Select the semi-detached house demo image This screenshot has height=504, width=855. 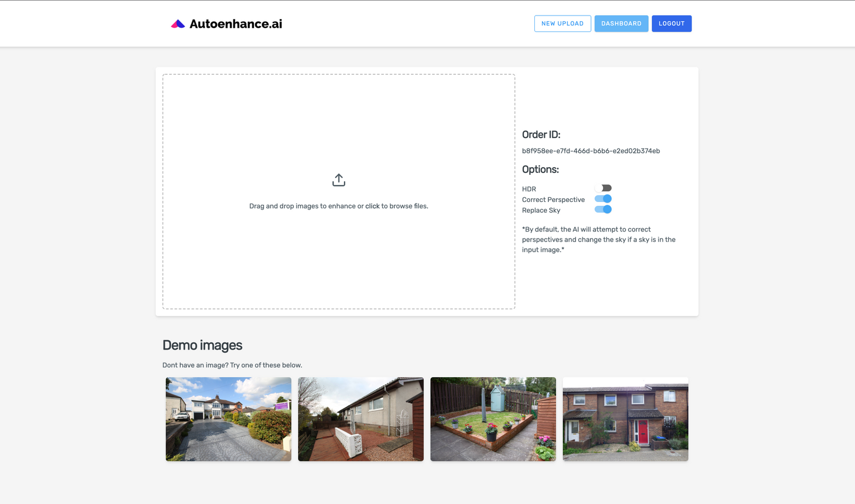click(x=228, y=418)
